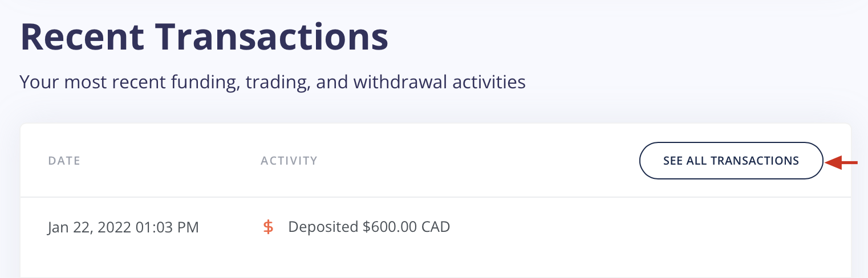Click the Jan 22, 2022 transaction date
Screen dimensions: 868x278
pos(90,228)
